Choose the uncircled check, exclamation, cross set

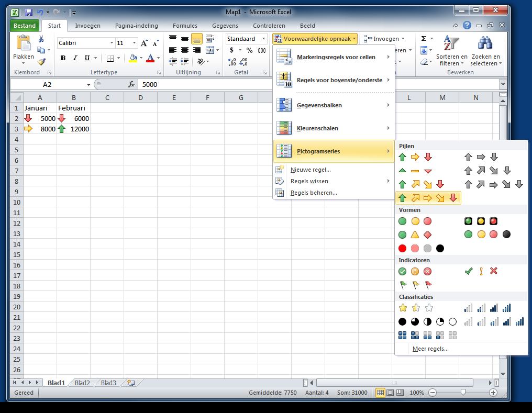(x=481, y=271)
